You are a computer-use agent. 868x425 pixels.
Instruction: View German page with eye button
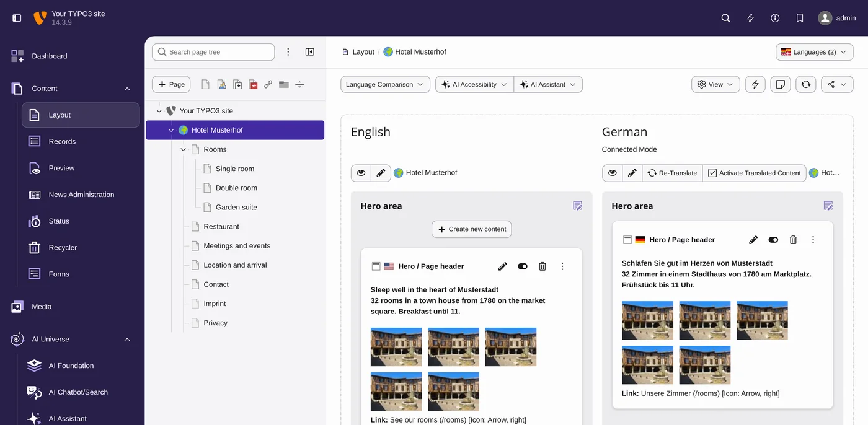(x=612, y=173)
